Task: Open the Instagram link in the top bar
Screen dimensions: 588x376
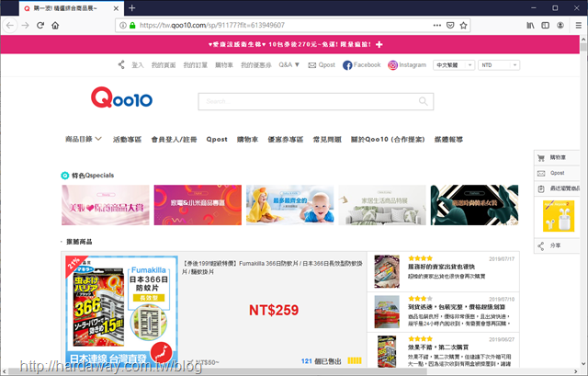Action: point(407,65)
